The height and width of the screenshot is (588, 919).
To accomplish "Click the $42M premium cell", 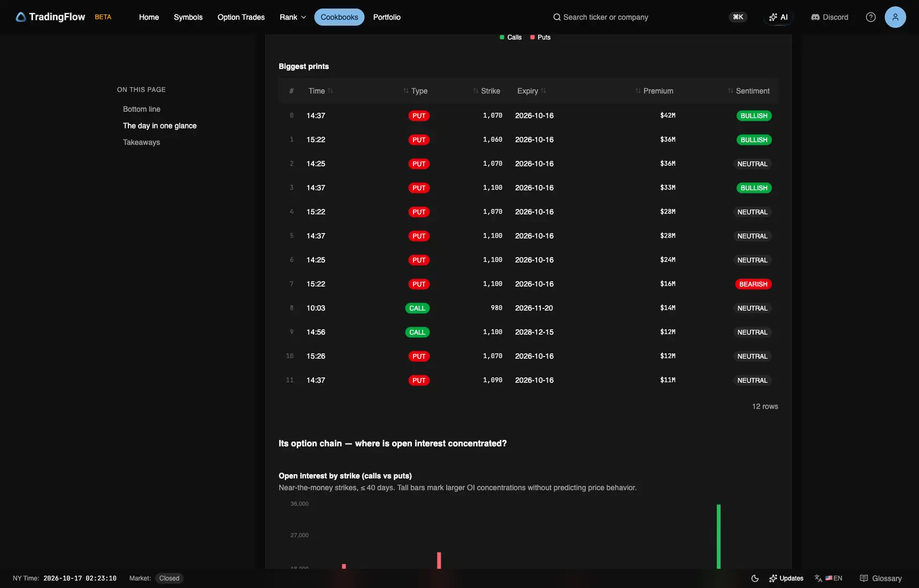I will 668,115.
